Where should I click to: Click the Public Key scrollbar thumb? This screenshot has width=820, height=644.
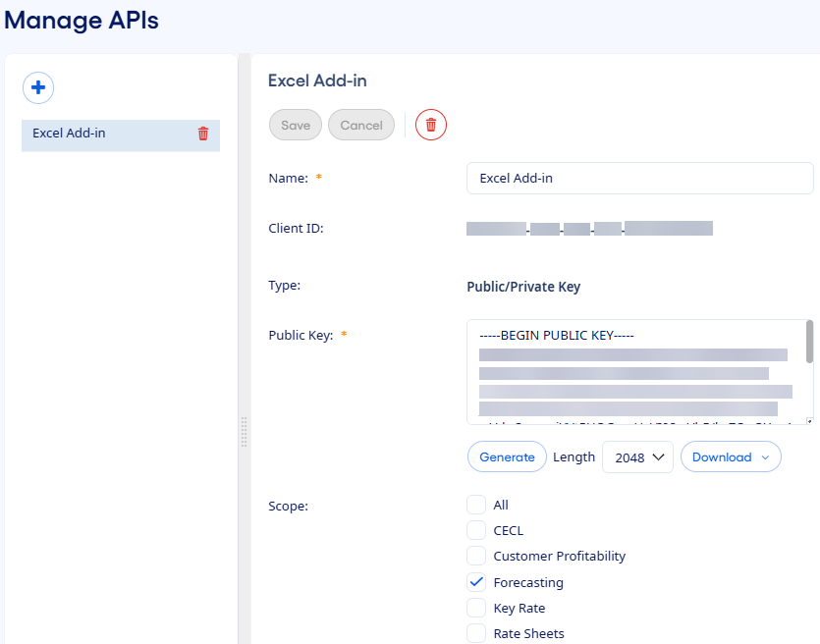click(809, 342)
